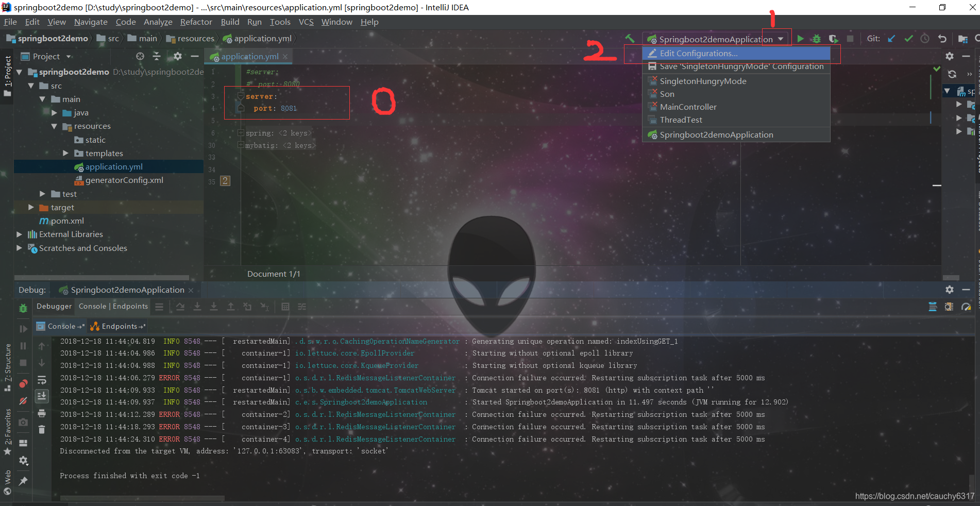Click Evaluate Expression calculator icon
The height and width of the screenshot is (506, 980).
coord(285,307)
